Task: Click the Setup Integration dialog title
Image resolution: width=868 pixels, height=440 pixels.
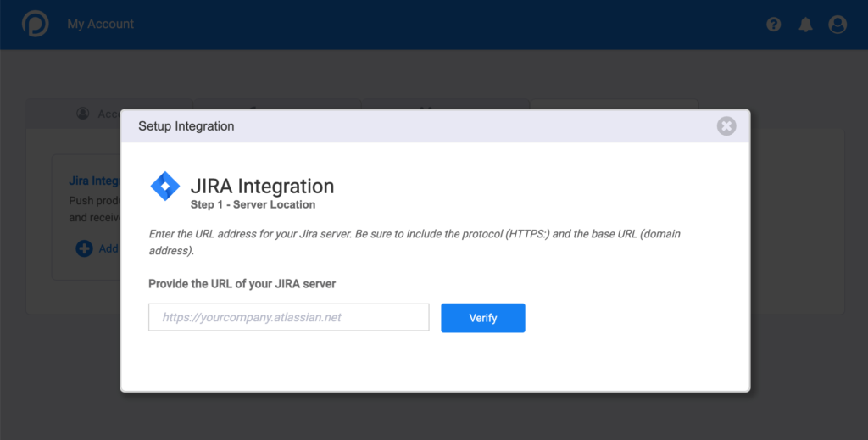Action: tap(186, 126)
